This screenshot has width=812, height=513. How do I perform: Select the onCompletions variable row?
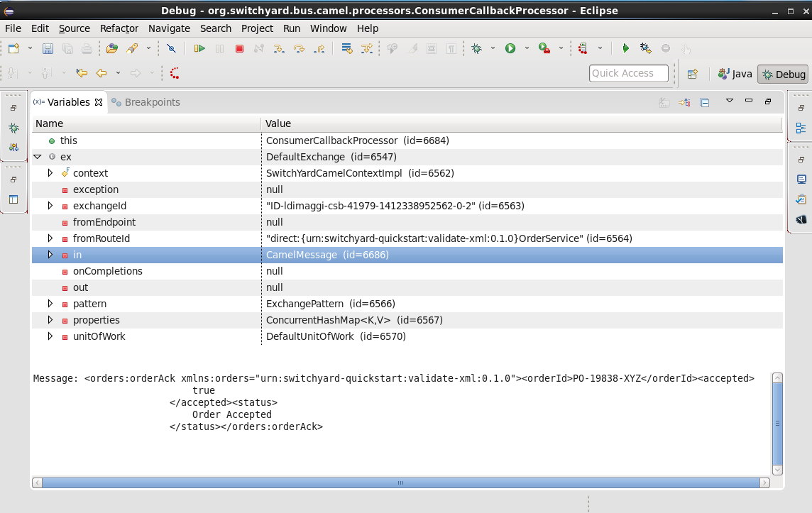pos(407,271)
